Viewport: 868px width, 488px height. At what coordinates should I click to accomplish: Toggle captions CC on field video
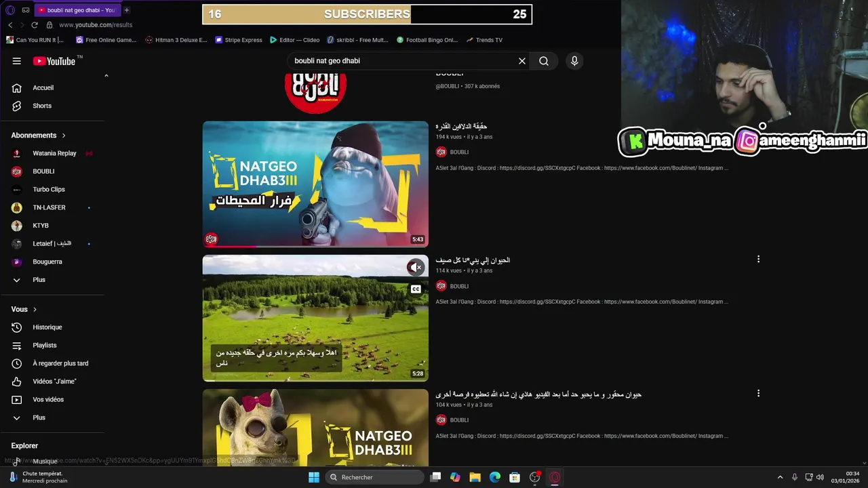click(416, 289)
